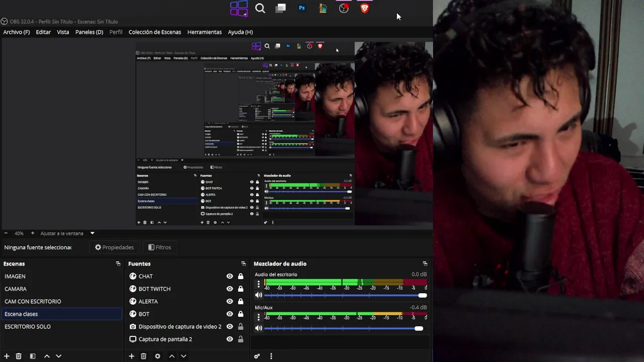Unlock the BOT source
Image resolution: width=644 pixels, height=362 pixels.
click(x=240, y=314)
